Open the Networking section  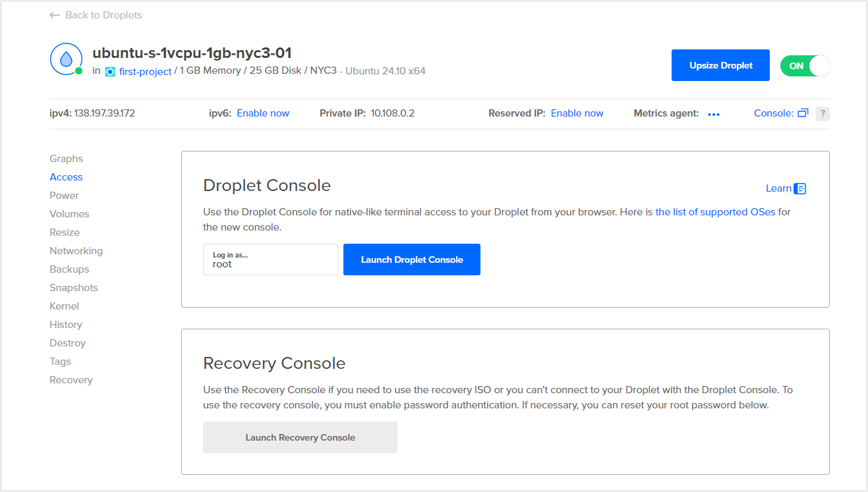[76, 251]
